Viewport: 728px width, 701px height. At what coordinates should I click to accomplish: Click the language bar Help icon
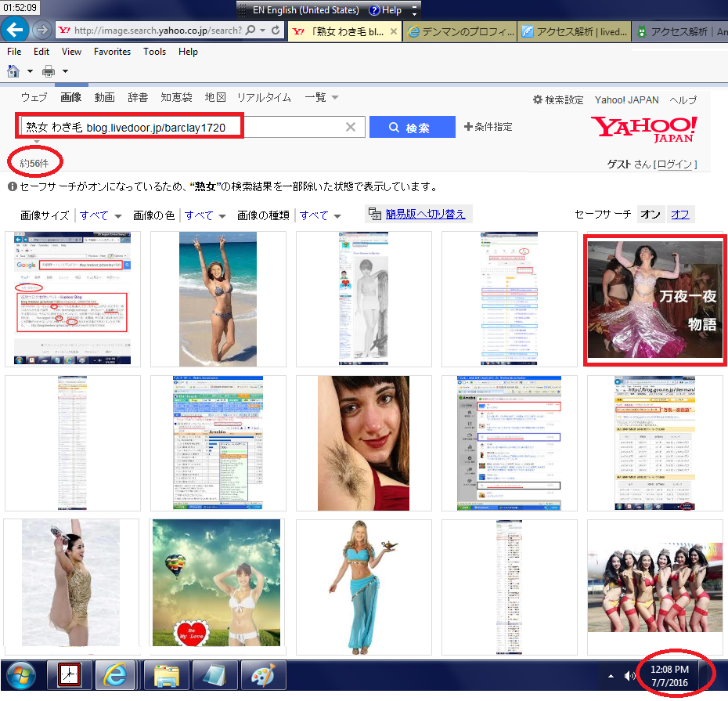(x=385, y=9)
